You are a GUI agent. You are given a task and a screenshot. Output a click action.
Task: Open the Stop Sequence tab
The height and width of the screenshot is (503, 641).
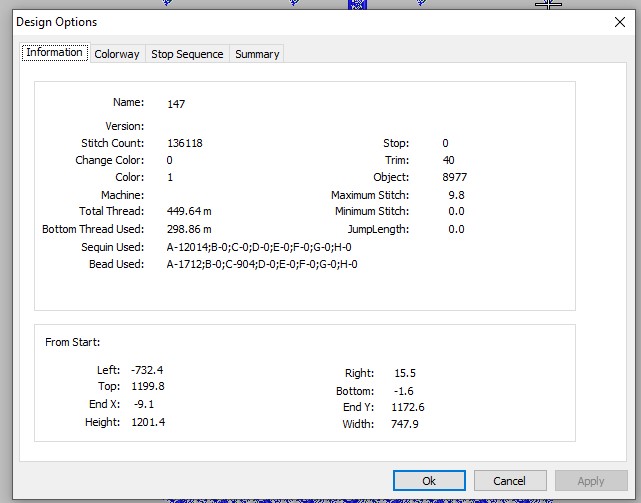187,54
